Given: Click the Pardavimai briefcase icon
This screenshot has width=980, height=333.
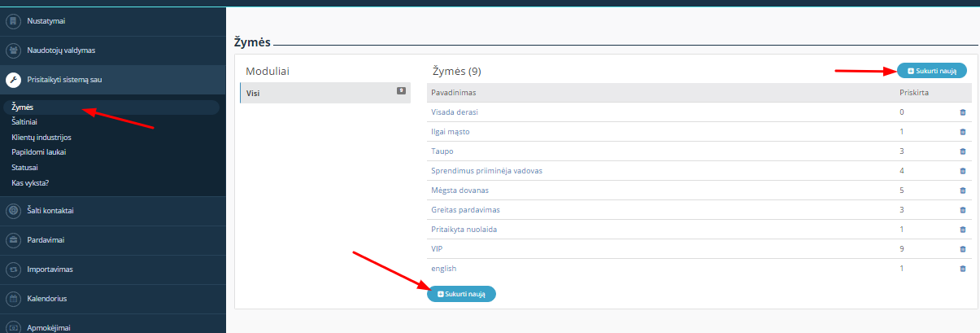Looking at the screenshot, I should [x=13, y=240].
